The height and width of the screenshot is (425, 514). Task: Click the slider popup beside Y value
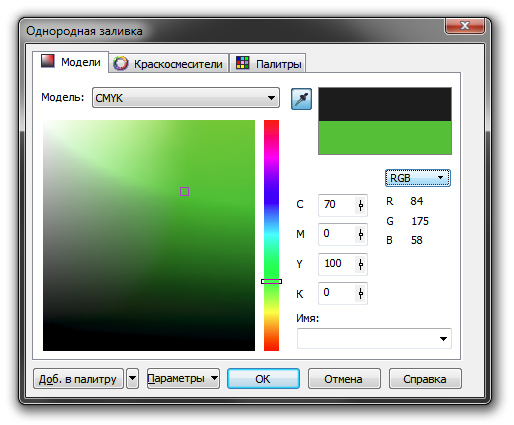click(361, 264)
